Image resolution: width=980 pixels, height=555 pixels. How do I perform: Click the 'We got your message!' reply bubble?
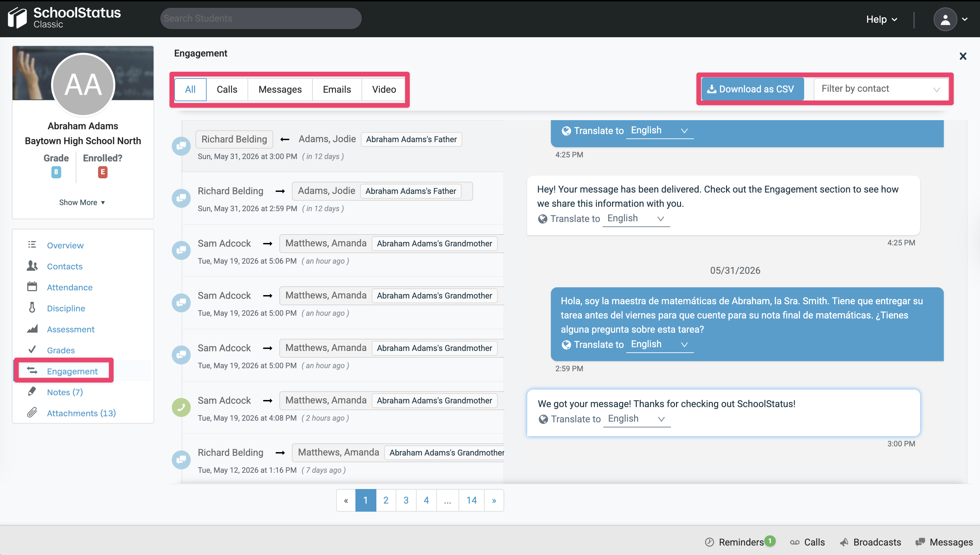click(724, 413)
